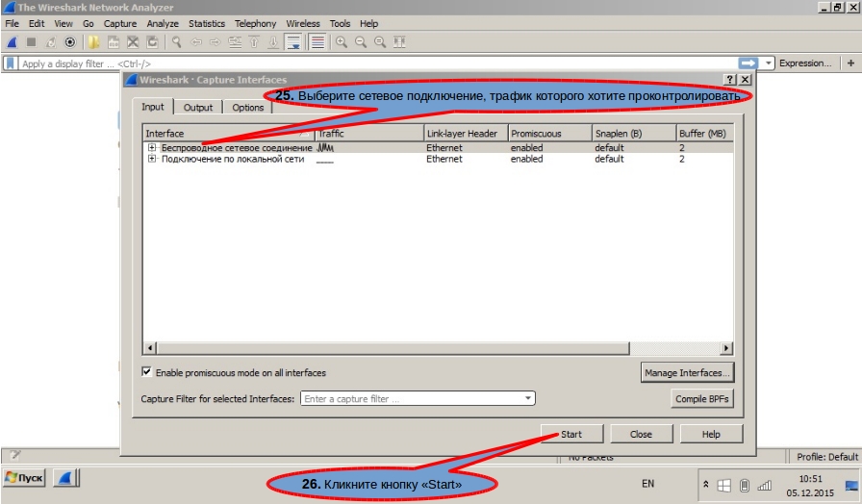The image size is (862, 504).
Task: Click the Manage Interfaces button
Action: point(687,372)
